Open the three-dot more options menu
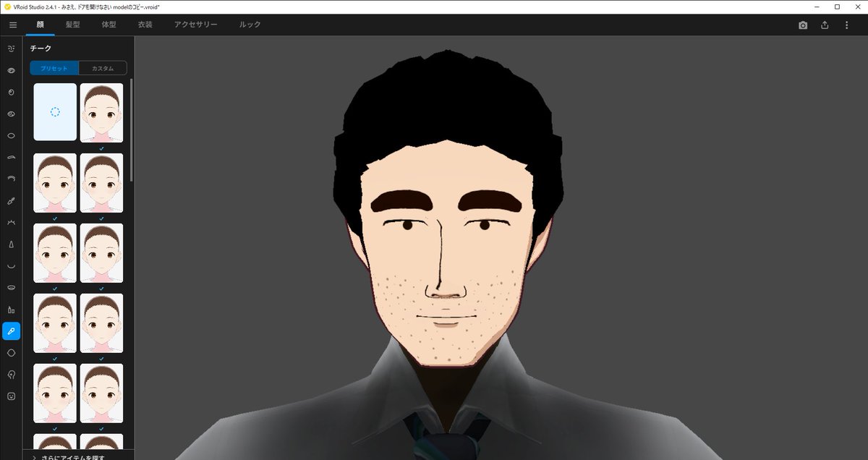The height and width of the screenshot is (460, 868). pos(847,25)
